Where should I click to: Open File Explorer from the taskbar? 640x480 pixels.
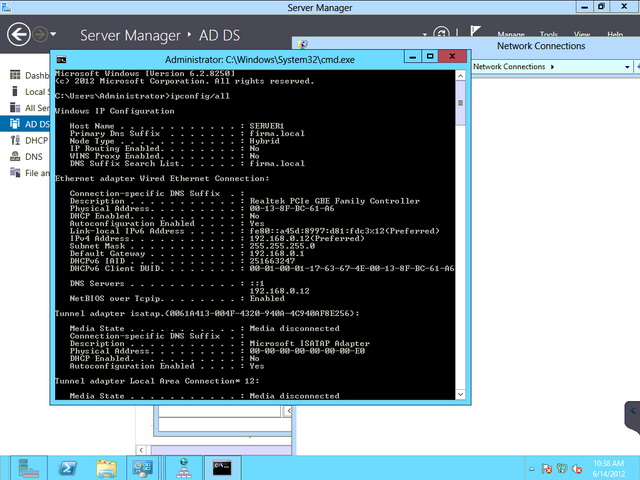pyautogui.click(x=107, y=467)
